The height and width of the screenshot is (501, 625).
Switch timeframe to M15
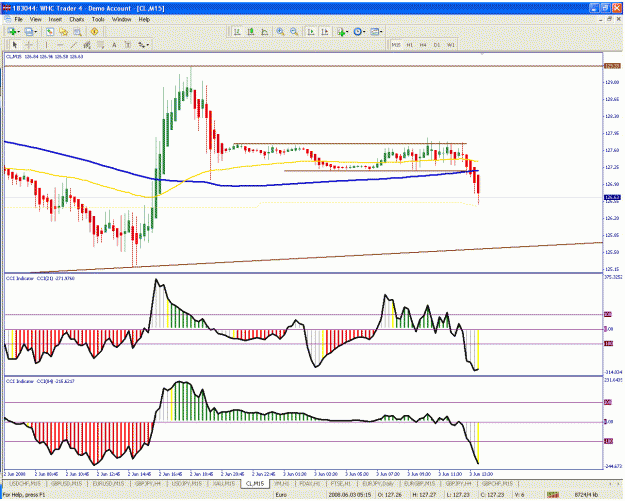click(x=396, y=45)
